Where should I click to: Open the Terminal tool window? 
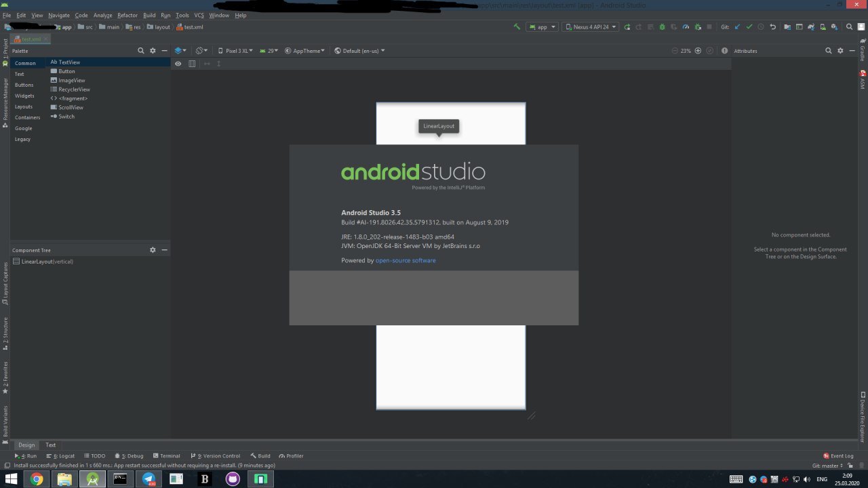tap(166, 456)
